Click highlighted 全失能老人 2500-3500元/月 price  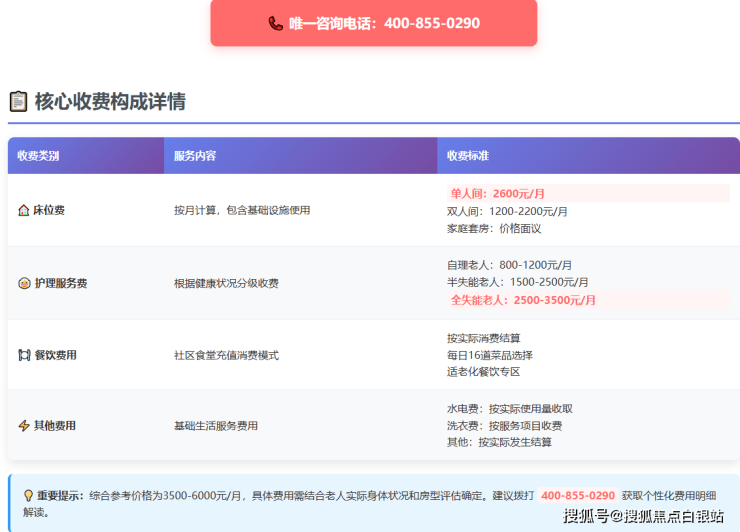(x=523, y=300)
